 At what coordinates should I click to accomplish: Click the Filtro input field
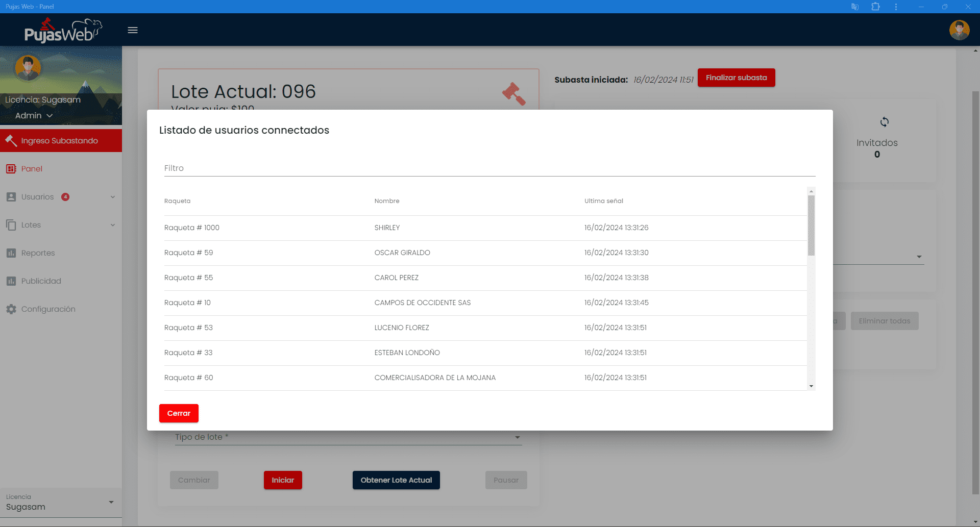tap(489, 168)
